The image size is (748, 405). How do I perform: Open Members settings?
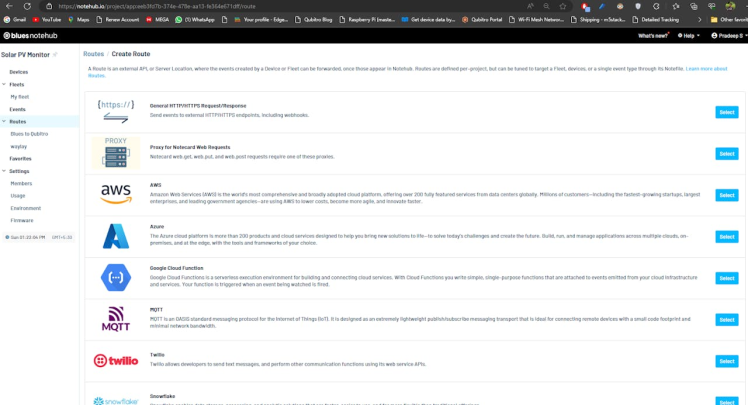(21, 184)
